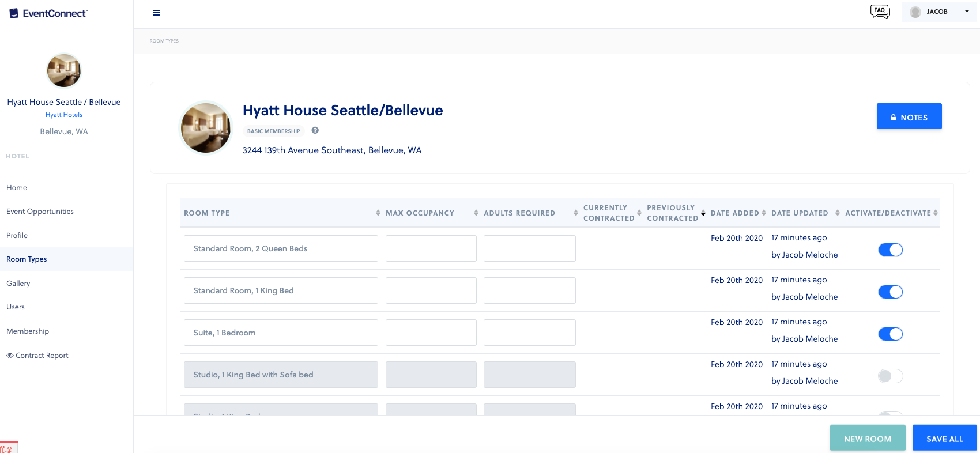Image resolution: width=980 pixels, height=453 pixels.
Task: Click the sidebar hotel profile photo
Action: click(x=64, y=71)
